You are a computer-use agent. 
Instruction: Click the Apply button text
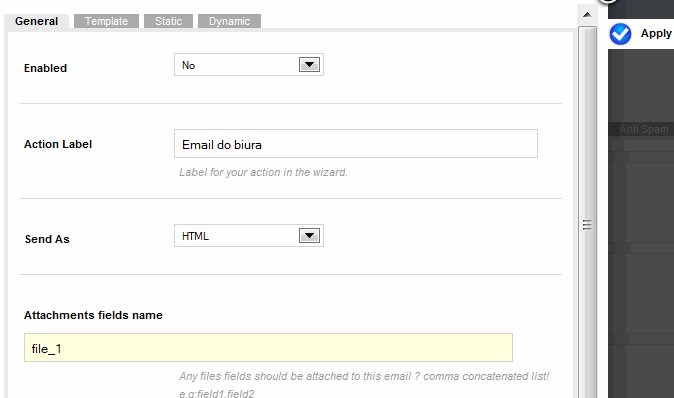(x=656, y=34)
